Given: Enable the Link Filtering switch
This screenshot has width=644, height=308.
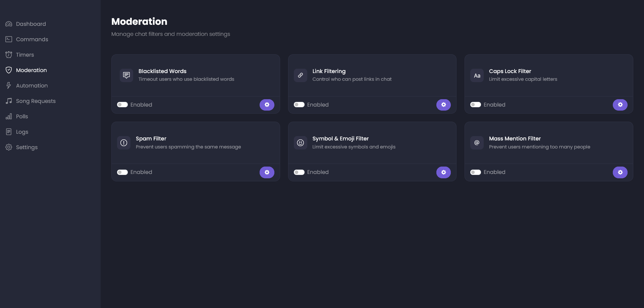Looking at the screenshot, I should [299, 105].
